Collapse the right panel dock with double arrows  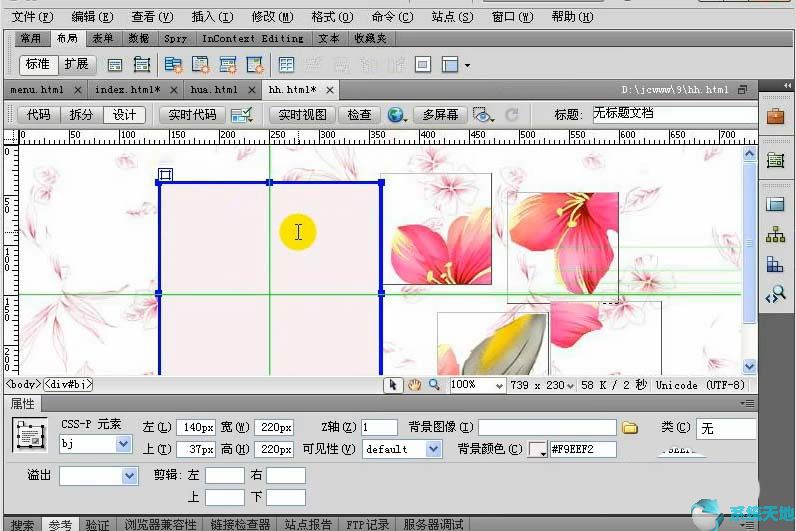coord(787,85)
